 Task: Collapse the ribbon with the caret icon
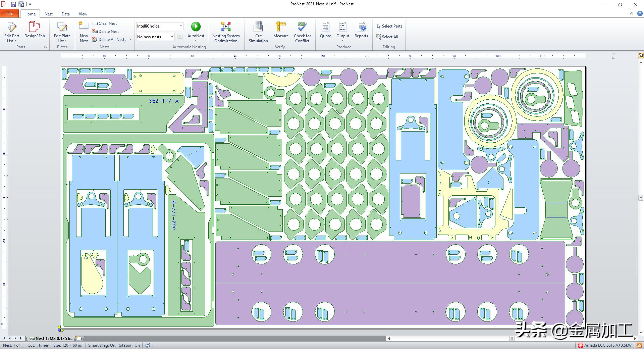tap(632, 14)
